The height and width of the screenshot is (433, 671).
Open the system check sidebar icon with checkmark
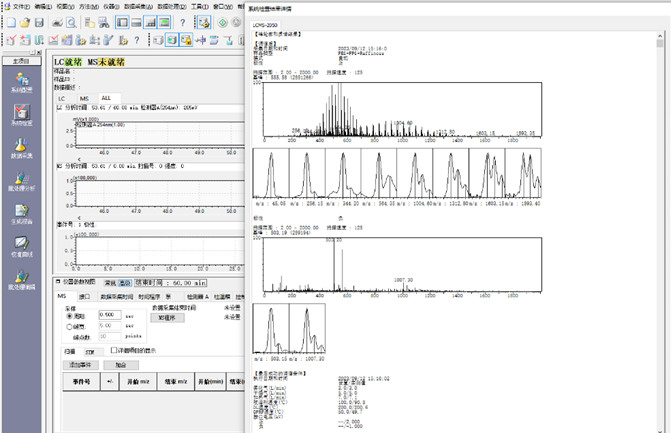click(22, 115)
